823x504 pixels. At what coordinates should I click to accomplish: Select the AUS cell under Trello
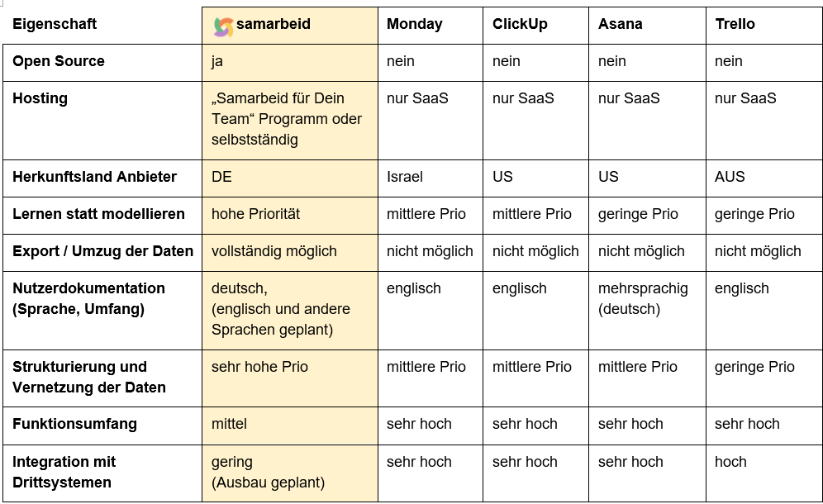[730, 177]
